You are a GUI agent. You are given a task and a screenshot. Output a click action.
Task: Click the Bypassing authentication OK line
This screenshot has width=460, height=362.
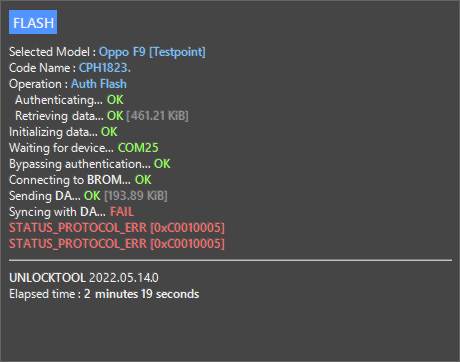pos(90,164)
